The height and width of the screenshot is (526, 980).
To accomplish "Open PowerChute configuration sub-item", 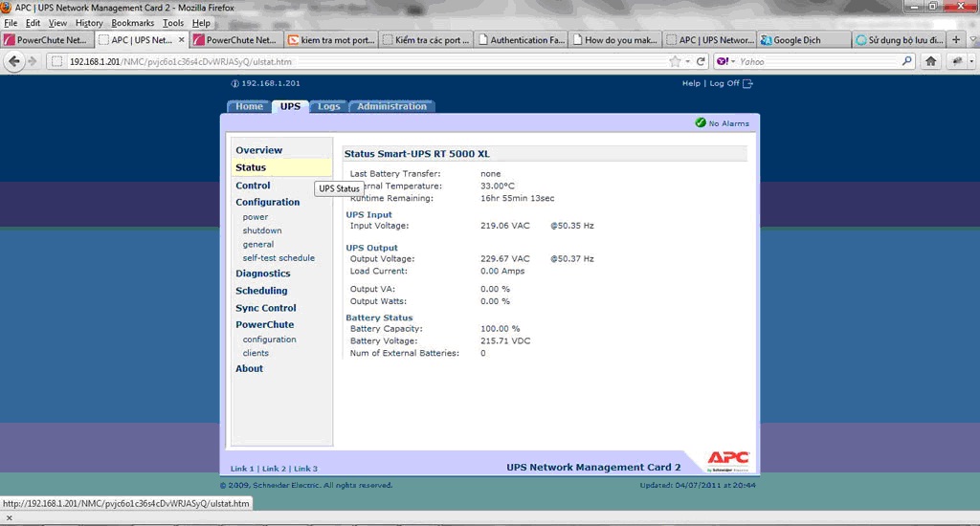I will [x=269, y=340].
